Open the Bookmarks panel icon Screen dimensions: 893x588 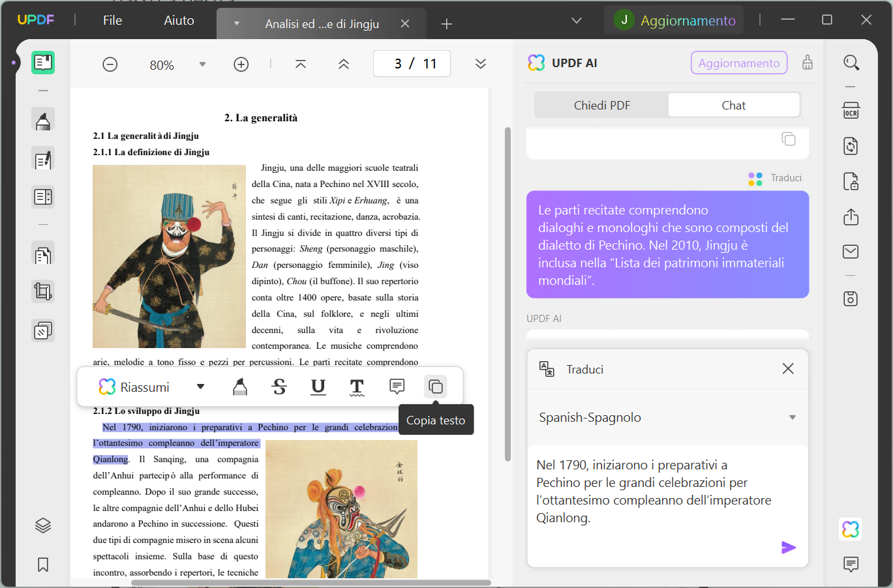(x=43, y=565)
